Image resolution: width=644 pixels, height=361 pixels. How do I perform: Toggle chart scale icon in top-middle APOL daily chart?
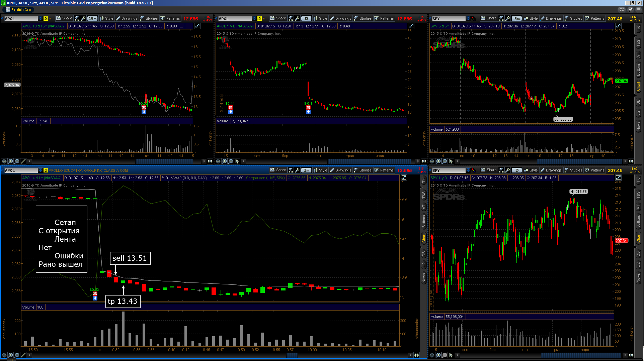411,26
